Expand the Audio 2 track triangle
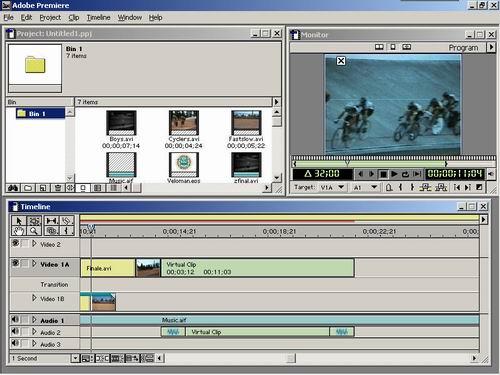The width and height of the screenshot is (500, 375). coord(34,332)
